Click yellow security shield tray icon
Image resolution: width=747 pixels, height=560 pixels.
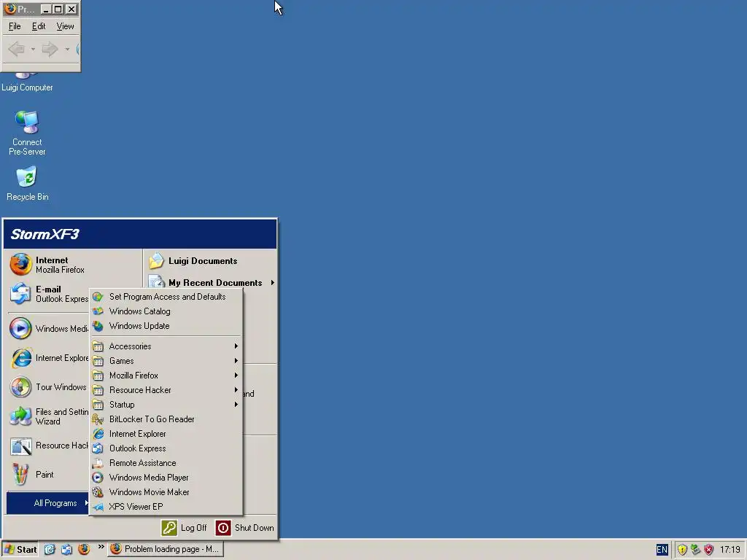pos(682,550)
